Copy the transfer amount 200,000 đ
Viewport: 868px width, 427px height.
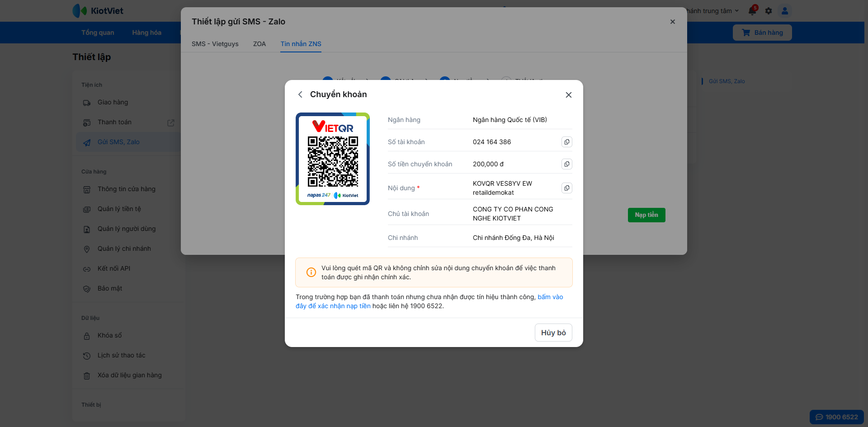(566, 164)
